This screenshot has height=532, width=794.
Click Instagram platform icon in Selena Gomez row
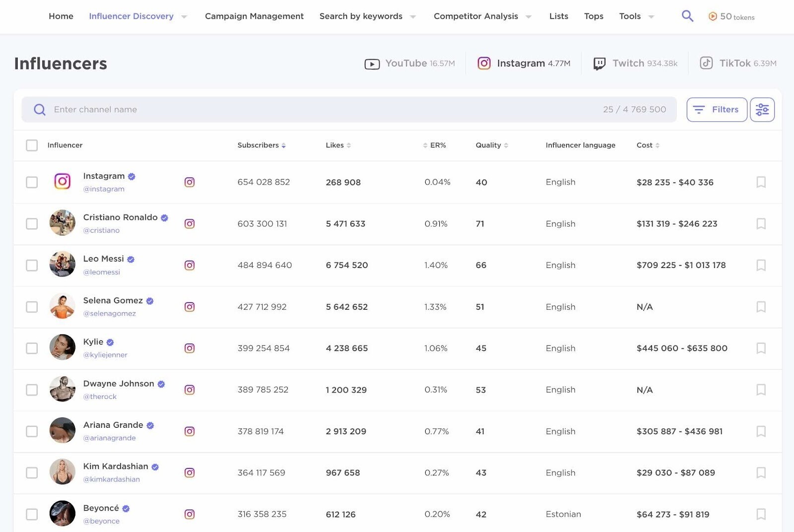[x=190, y=307]
